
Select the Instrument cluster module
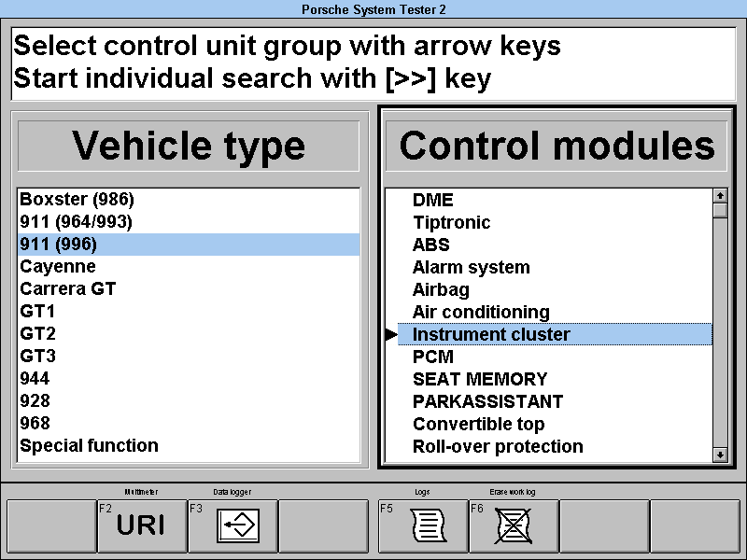click(555, 334)
